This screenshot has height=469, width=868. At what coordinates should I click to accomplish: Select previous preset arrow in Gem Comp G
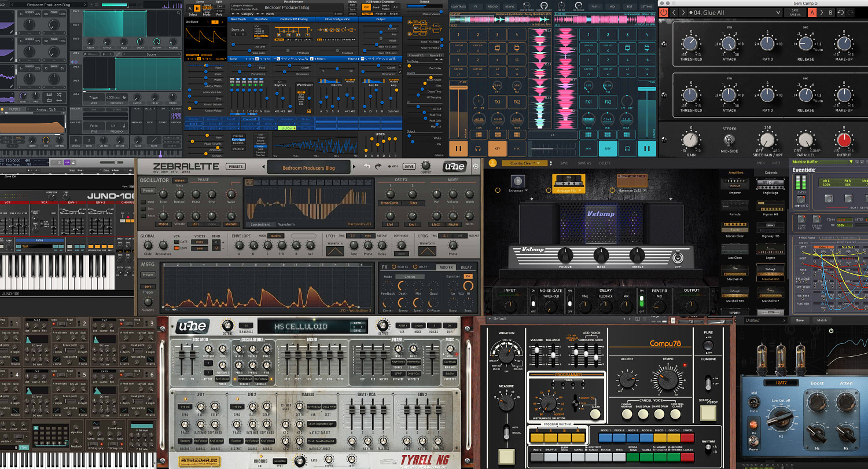[x=675, y=12]
